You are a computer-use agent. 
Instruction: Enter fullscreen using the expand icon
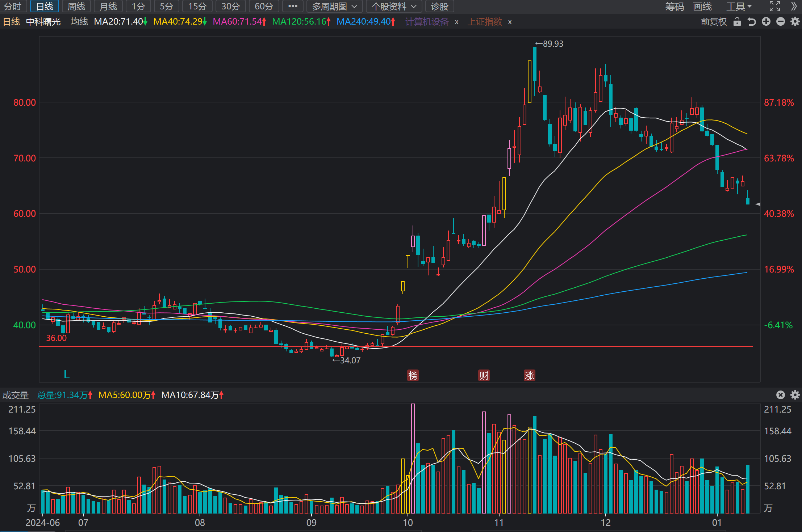(775, 7)
